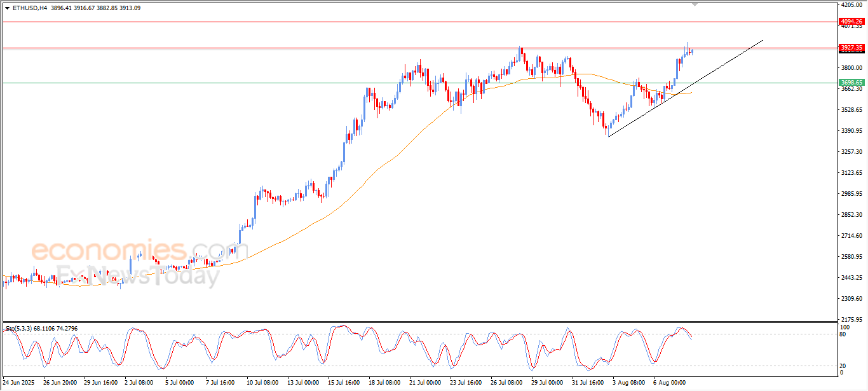Click the stochastic scale value 80
This screenshot has height=391, width=868.
pyautogui.click(x=843, y=334)
